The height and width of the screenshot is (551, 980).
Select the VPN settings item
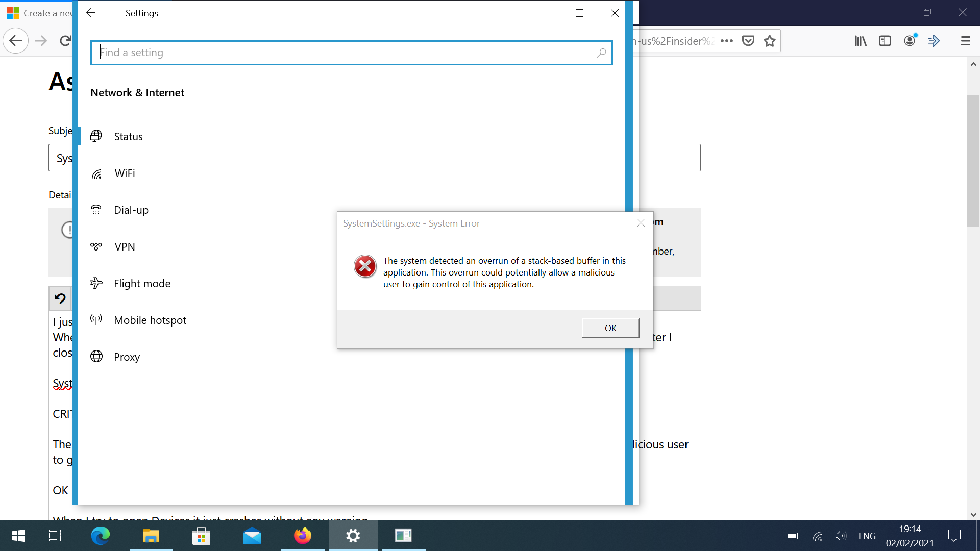click(125, 247)
